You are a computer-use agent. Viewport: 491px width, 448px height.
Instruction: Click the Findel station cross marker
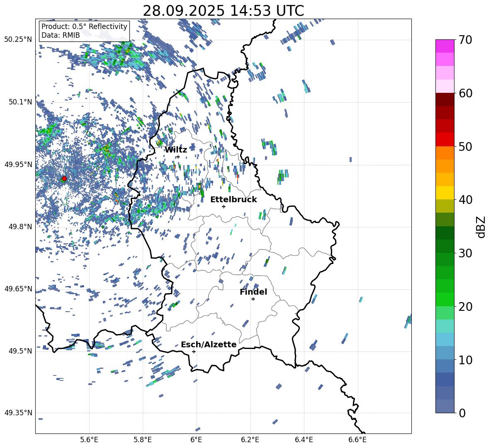click(253, 299)
